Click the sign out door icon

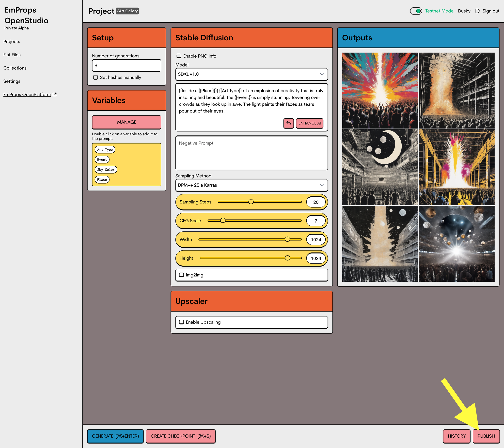point(478,11)
